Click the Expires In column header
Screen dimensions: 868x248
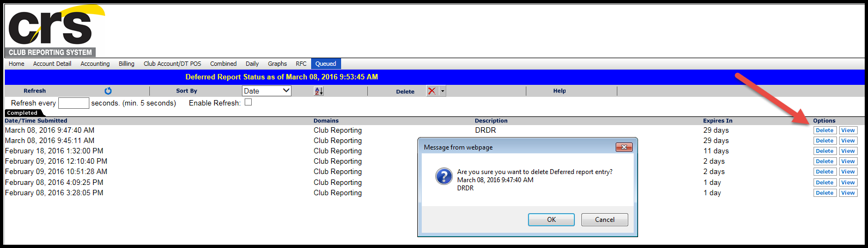coord(718,121)
